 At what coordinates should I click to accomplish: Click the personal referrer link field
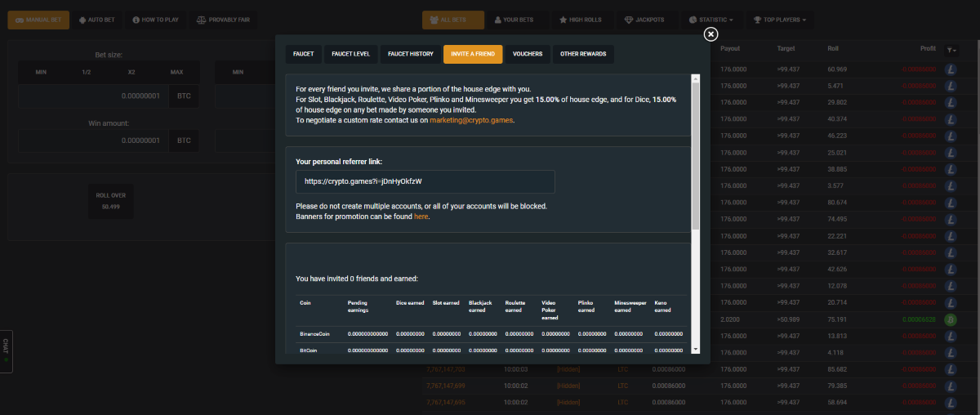(x=425, y=181)
